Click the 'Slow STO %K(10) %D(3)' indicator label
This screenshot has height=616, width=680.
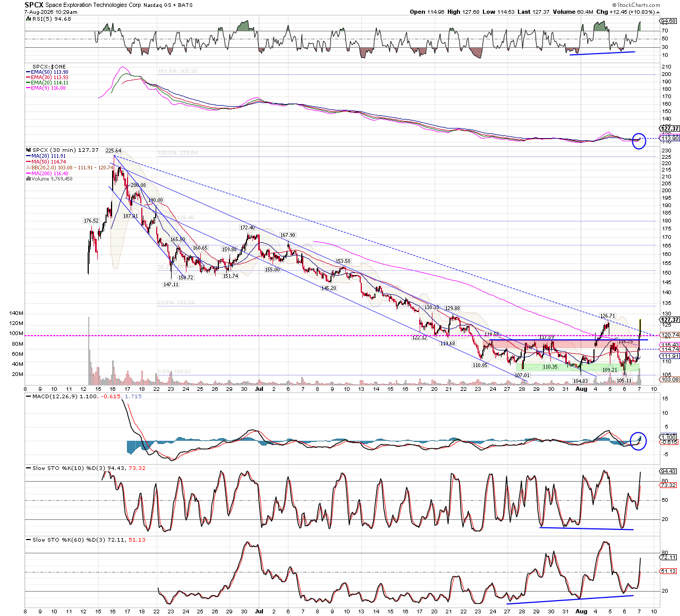[x=69, y=468]
